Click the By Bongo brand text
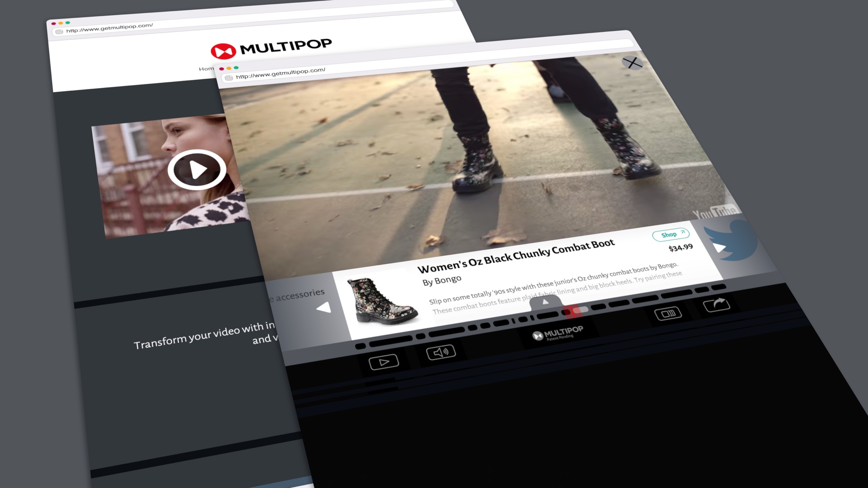Image resolution: width=868 pixels, height=488 pixels. click(x=442, y=280)
